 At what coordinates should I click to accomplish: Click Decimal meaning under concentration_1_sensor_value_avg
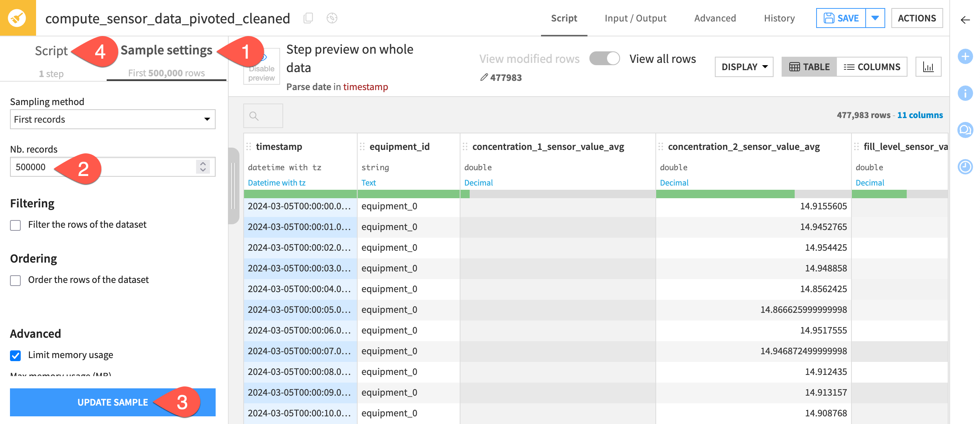(x=478, y=183)
